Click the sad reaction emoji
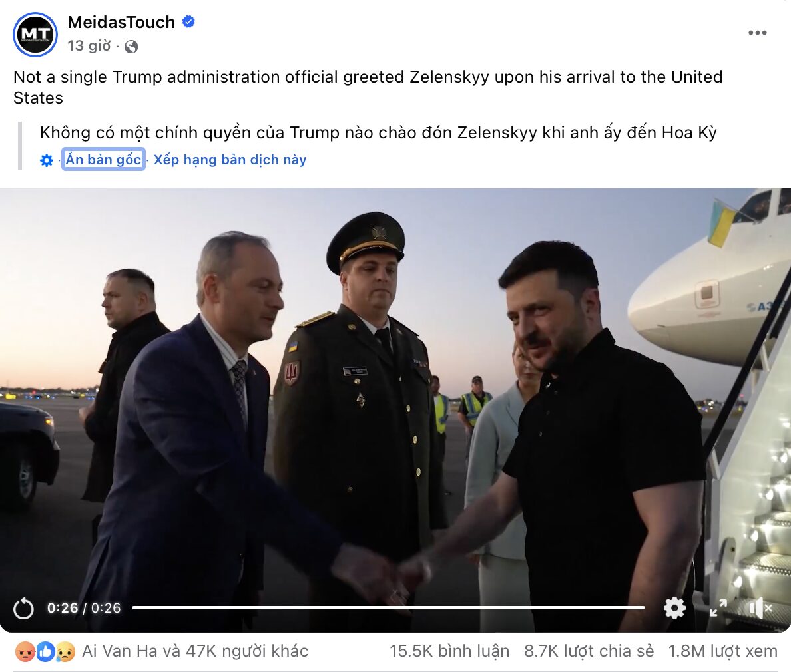 point(65,652)
